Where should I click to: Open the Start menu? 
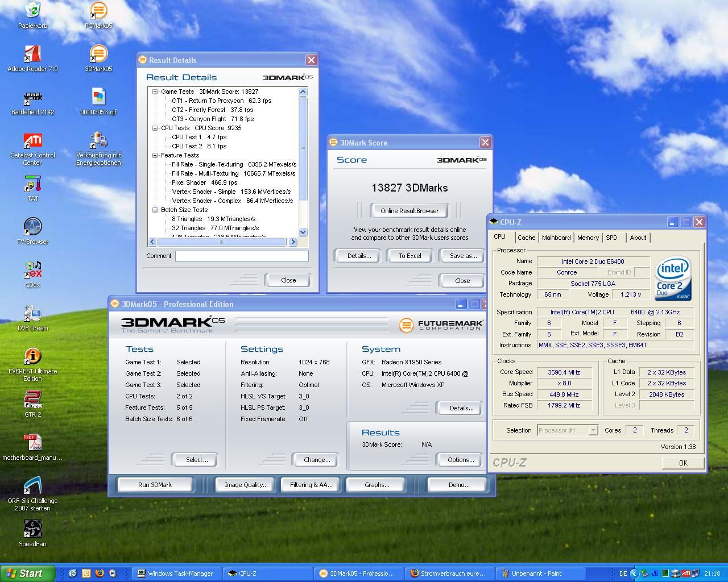point(28,573)
